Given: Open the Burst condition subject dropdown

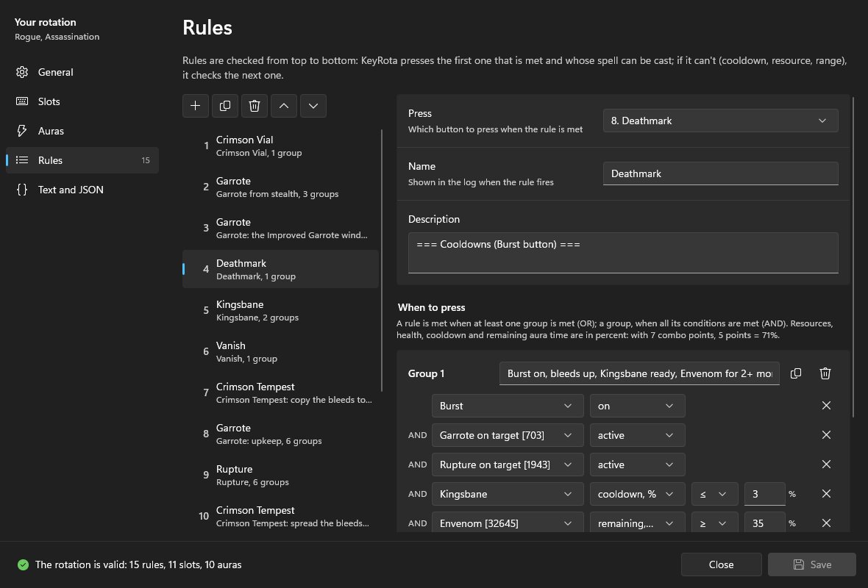Looking at the screenshot, I should 507,406.
